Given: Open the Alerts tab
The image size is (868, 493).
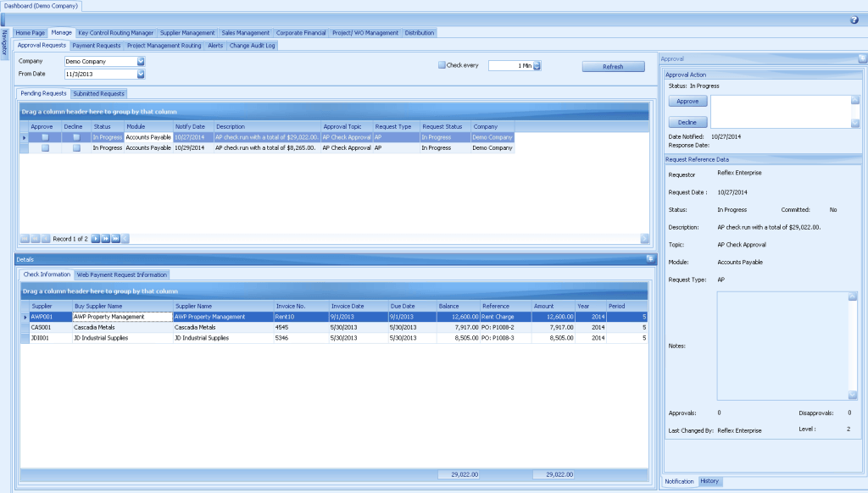Looking at the screenshot, I should [x=215, y=46].
